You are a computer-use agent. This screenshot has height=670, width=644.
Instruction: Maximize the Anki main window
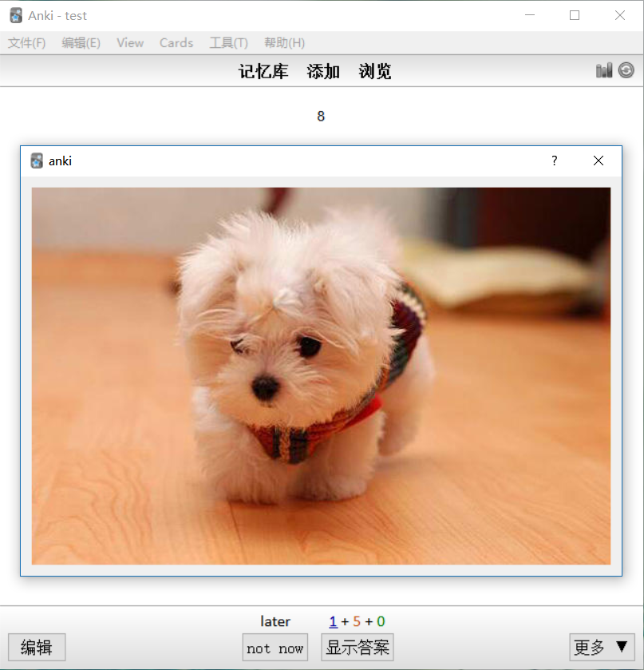click(x=575, y=15)
